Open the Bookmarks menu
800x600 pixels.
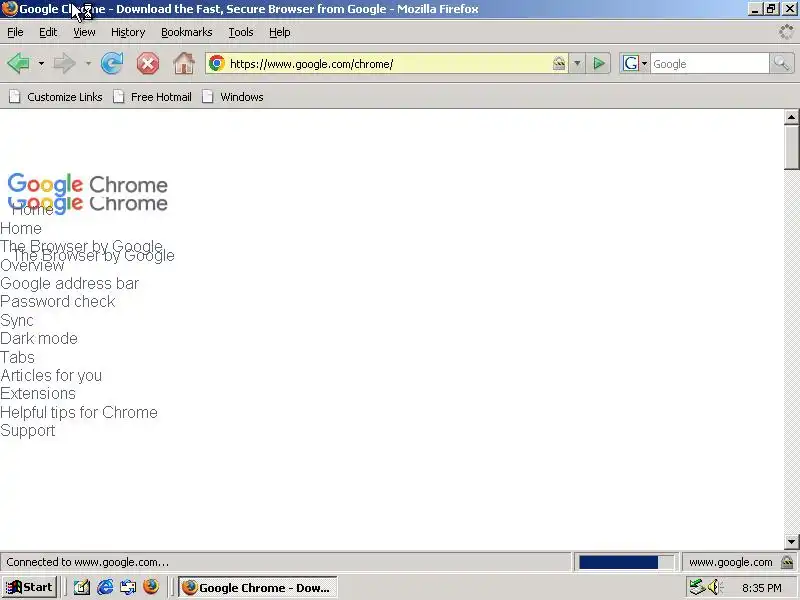tap(187, 32)
